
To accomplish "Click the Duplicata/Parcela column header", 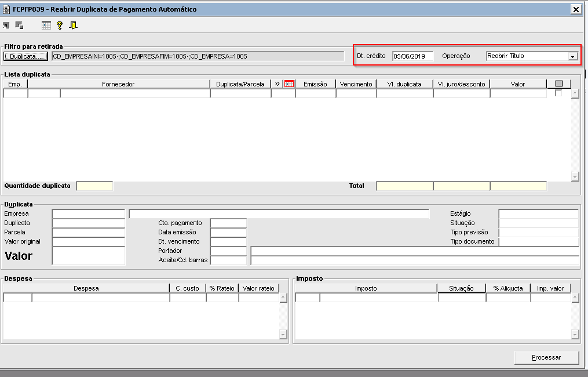I will tap(240, 84).
